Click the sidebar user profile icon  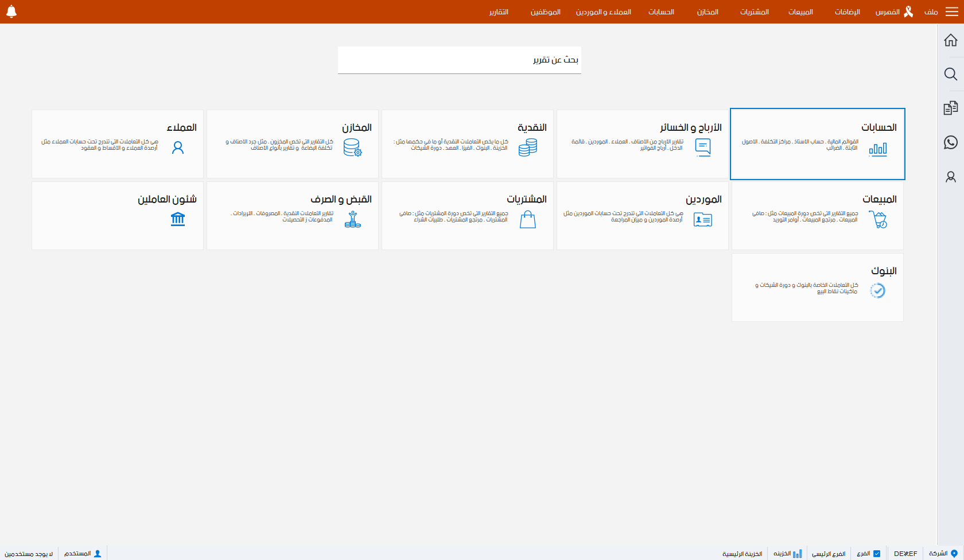pos(951,177)
